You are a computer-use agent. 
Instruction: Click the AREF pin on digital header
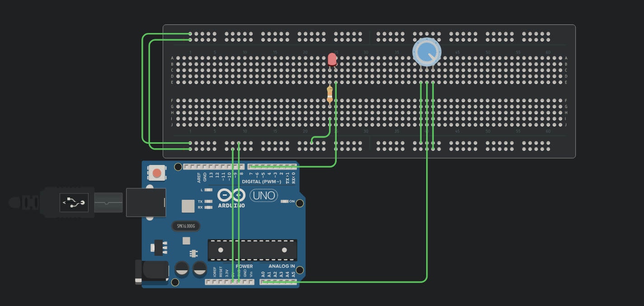point(199,167)
